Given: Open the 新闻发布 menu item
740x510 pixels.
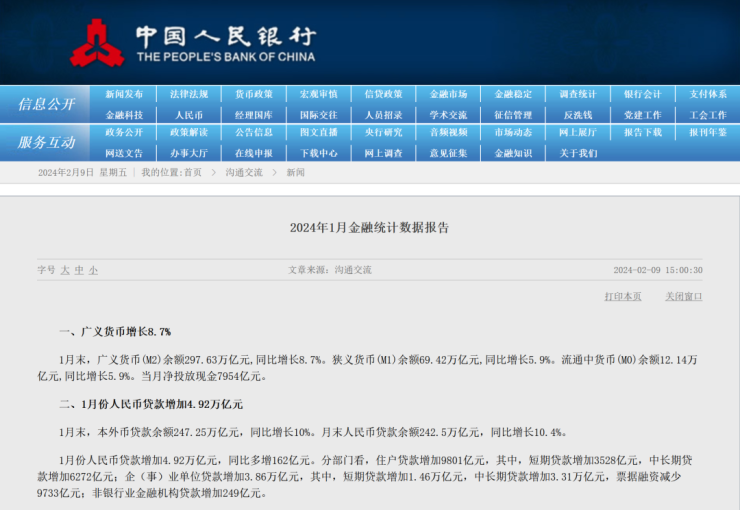Looking at the screenshot, I should click(x=124, y=94).
